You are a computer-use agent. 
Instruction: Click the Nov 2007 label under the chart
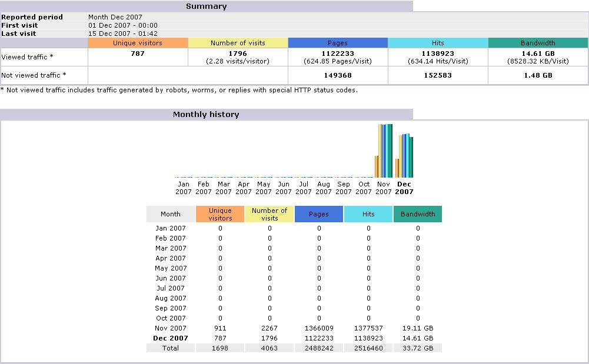tap(384, 188)
